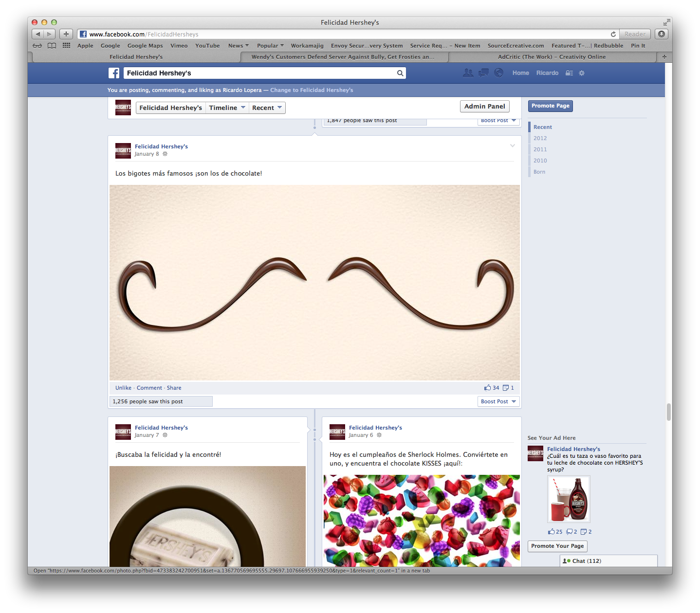
Task: Click the Promote Page button
Action: (x=551, y=106)
